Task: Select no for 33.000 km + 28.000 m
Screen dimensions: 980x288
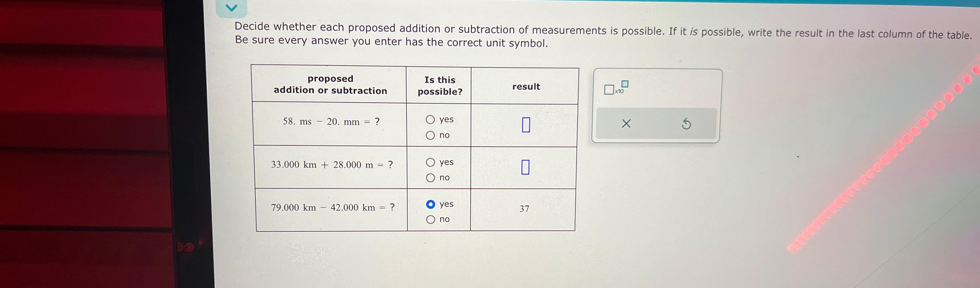Action: click(x=431, y=177)
